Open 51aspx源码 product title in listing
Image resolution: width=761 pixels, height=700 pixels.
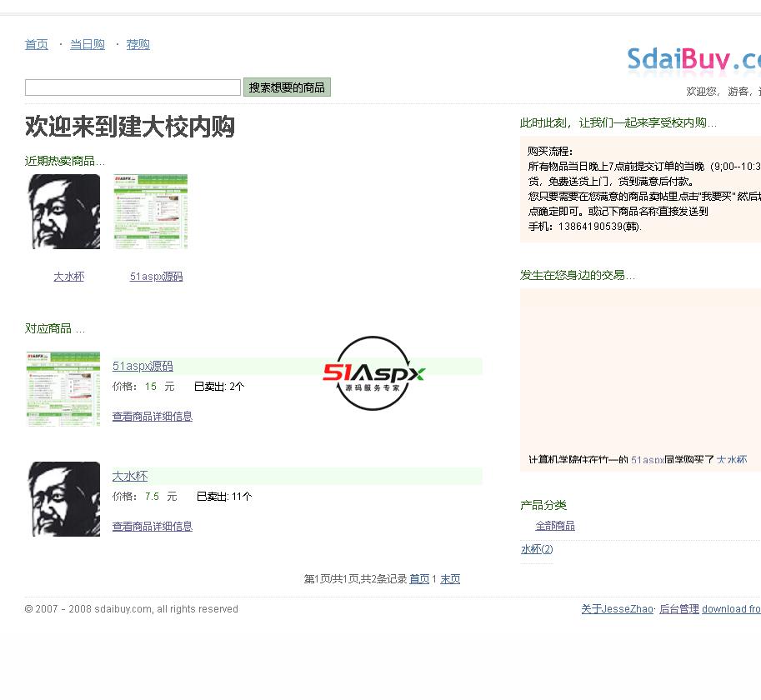click(143, 366)
